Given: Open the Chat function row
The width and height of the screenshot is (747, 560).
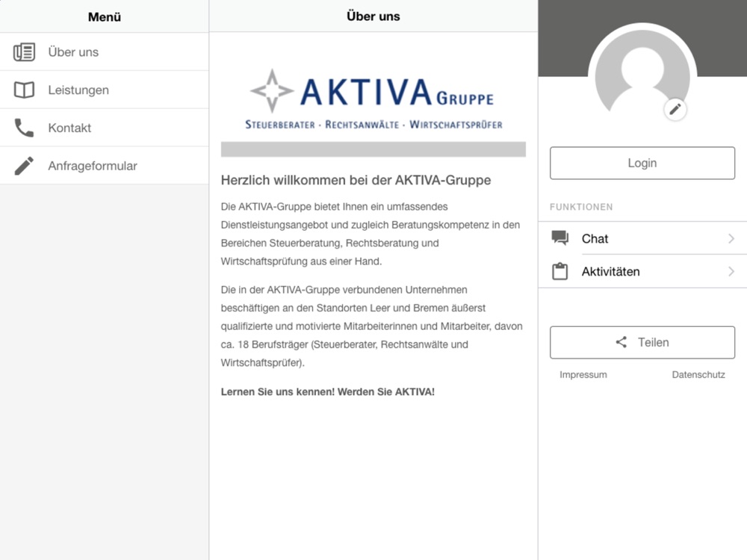Looking at the screenshot, I should tap(642, 238).
